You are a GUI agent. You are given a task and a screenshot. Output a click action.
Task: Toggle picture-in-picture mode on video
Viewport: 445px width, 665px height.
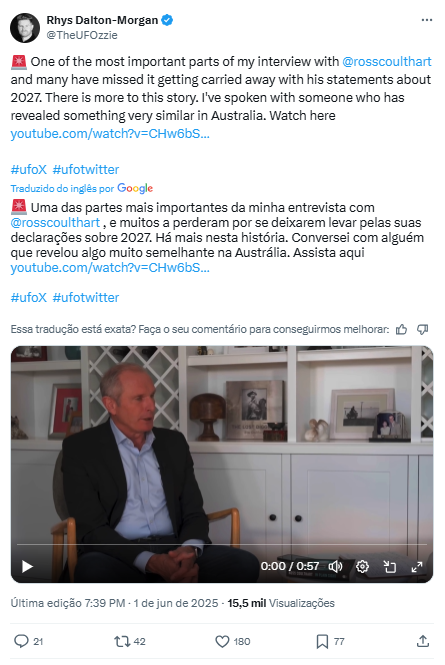[x=389, y=566]
